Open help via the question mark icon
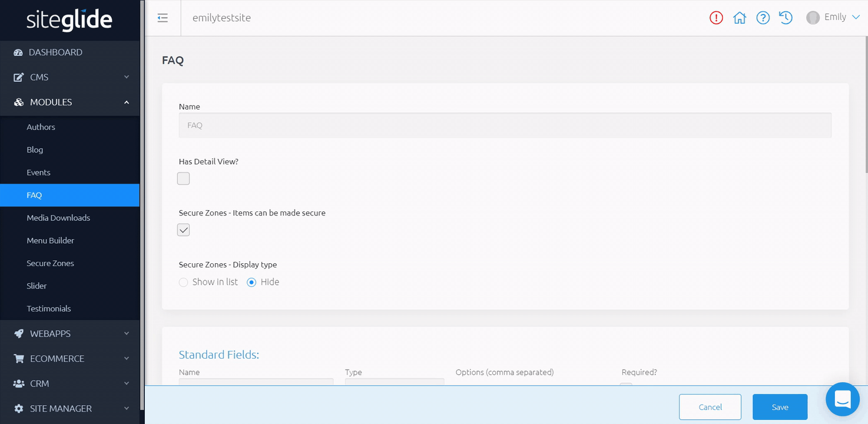Viewport: 868px width, 424px height. [x=763, y=18]
